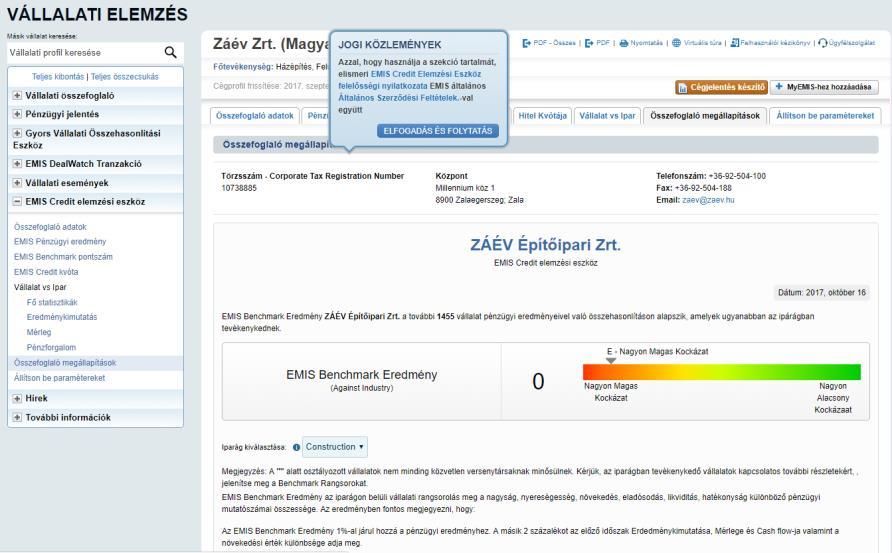The width and height of the screenshot is (892, 553).
Task: Click benchmark score value 0
Action: coord(538,381)
